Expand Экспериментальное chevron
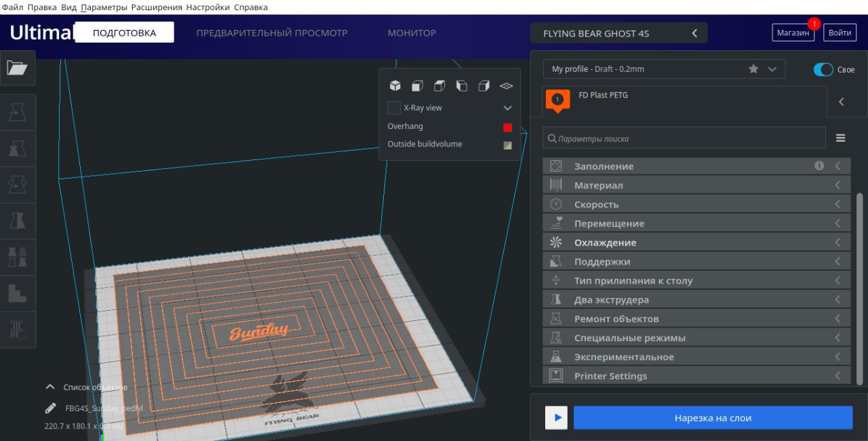Image resolution: width=868 pixels, height=441 pixels. pos(837,356)
